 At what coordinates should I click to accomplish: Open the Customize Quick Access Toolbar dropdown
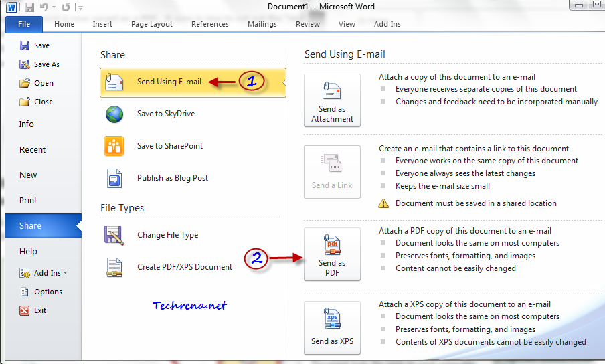tap(80, 7)
